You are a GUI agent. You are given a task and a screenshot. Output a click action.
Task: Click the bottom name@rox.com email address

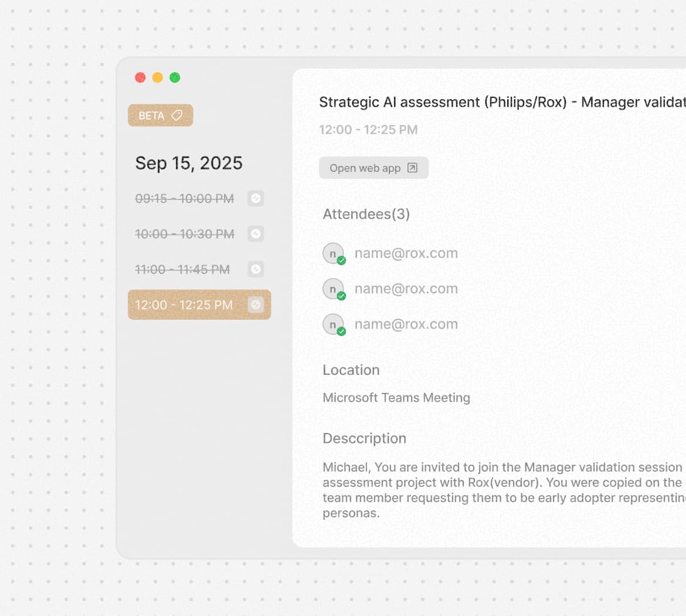click(x=406, y=324)
